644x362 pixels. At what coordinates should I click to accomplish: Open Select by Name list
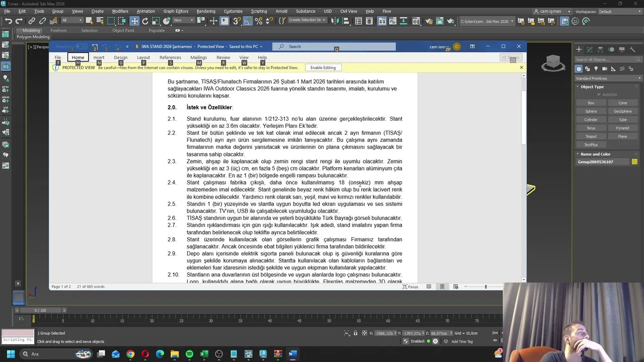[x=100, y=21]
